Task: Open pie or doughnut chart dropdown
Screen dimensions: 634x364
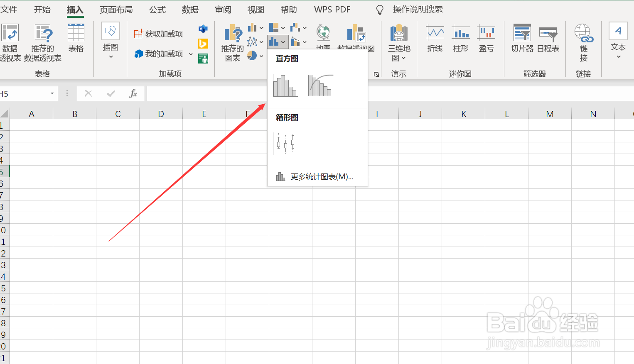Action: [256, 56]
